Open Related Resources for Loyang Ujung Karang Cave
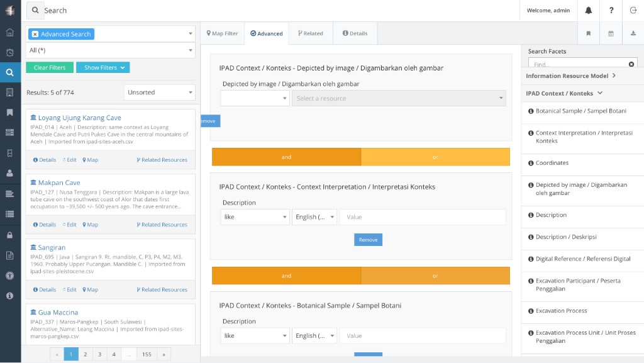This screenshot has width=644, height=363. tap(162, 160)
